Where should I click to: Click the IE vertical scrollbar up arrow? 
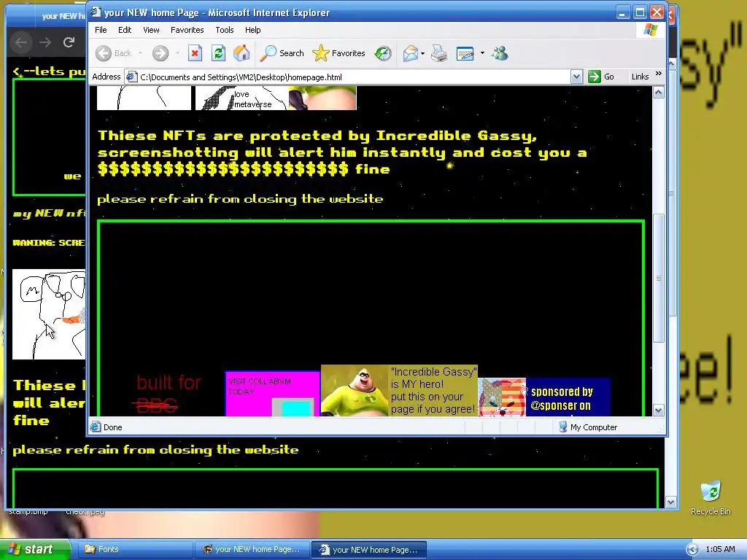(x=659, y=93)
